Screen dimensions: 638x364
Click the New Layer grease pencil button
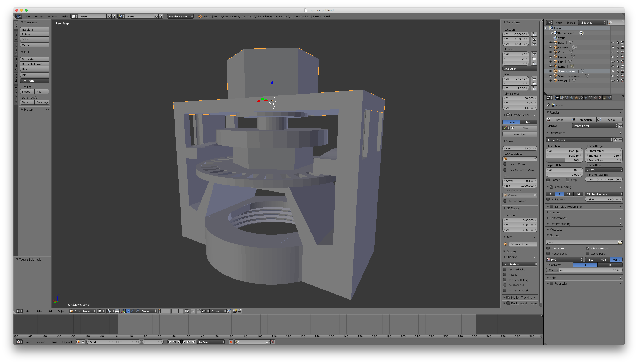pos(520,134)
